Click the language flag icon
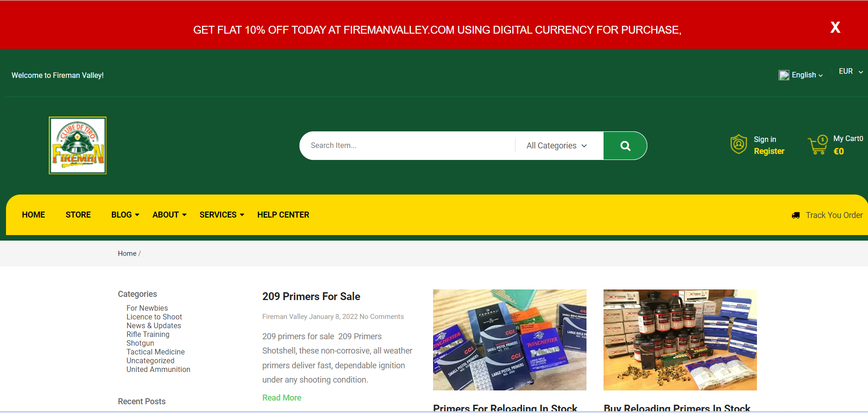868x413 pixels. pos(784,75)
